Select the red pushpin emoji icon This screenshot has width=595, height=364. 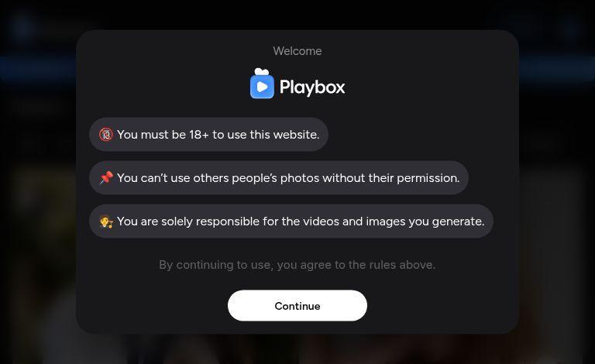pos(106,178)
